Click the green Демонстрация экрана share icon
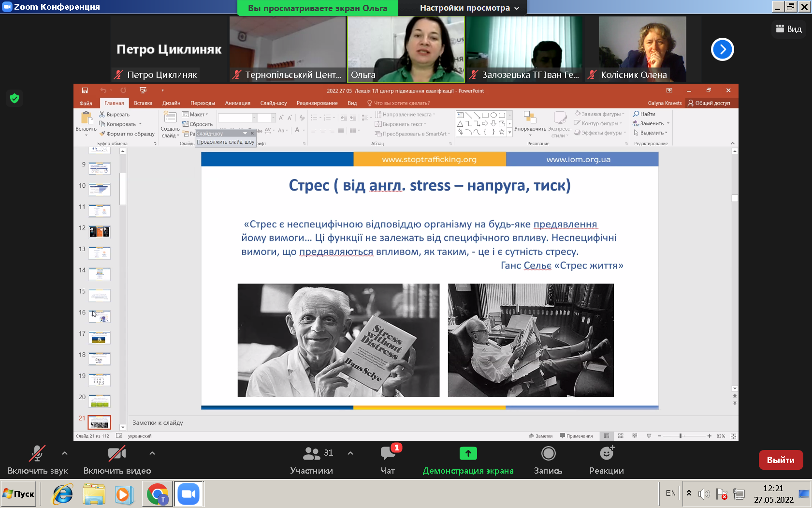This screenshot has width=812, height=508. point(468,453)
